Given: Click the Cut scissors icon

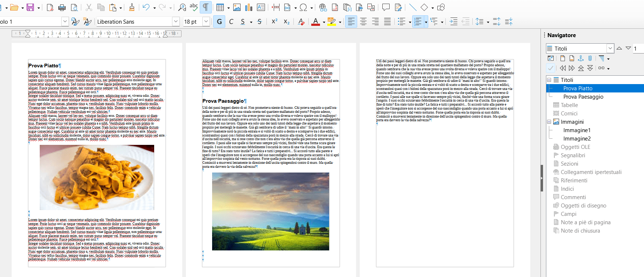Looking at the screenshot, I should pos(89,7).
